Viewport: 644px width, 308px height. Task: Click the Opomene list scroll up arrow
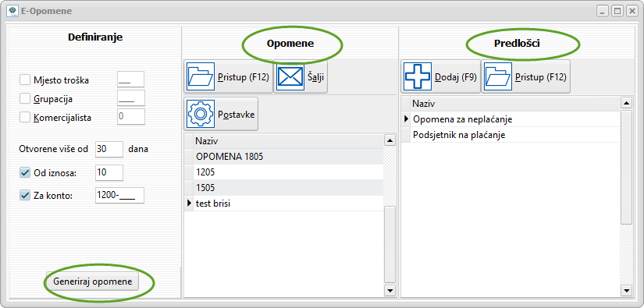tap(390, 141)
